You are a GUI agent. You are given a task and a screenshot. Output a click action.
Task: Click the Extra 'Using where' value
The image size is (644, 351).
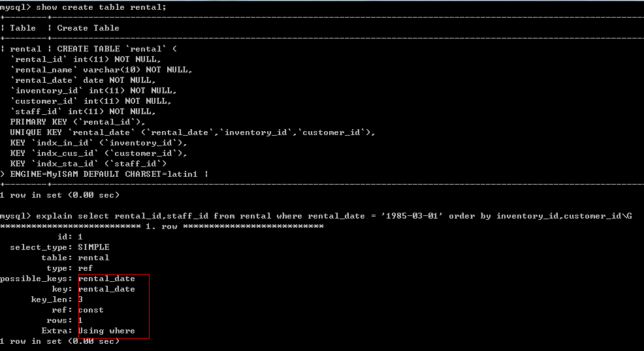click(x=106, y=331)
